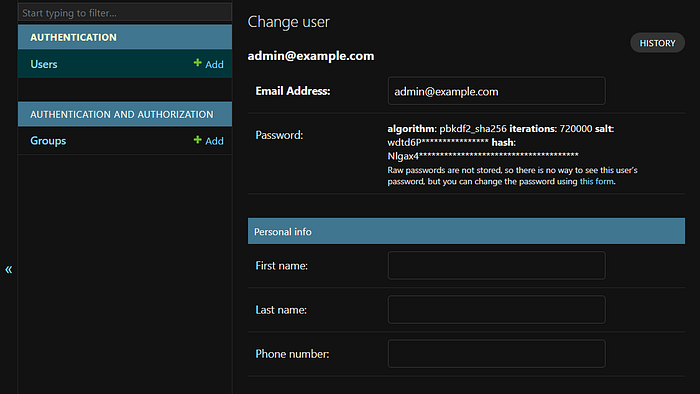Collapse the sidebar with the double-chevron icon
The image size is (700, 394).
pos(8,270)
